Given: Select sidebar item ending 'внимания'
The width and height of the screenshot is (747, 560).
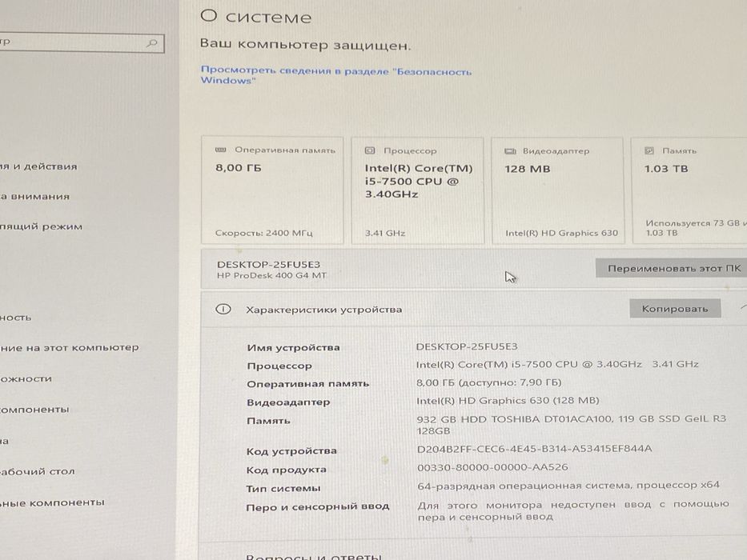Looking at the screenshot, I should (x=34, y=196).
